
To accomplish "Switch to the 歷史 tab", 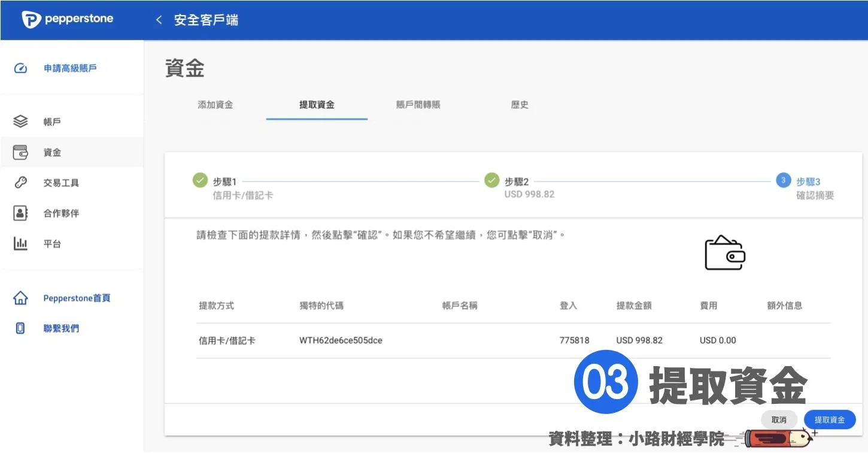I will coord(520,105).
